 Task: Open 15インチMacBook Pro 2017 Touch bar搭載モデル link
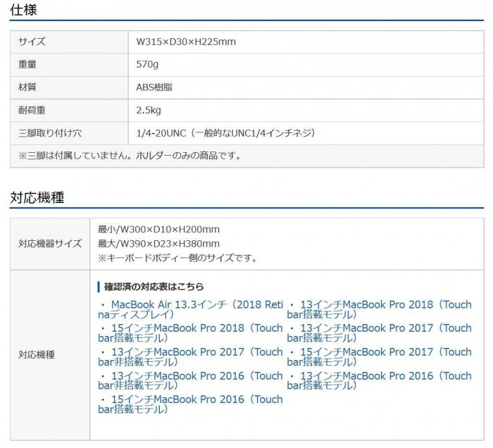click(379, 357)
